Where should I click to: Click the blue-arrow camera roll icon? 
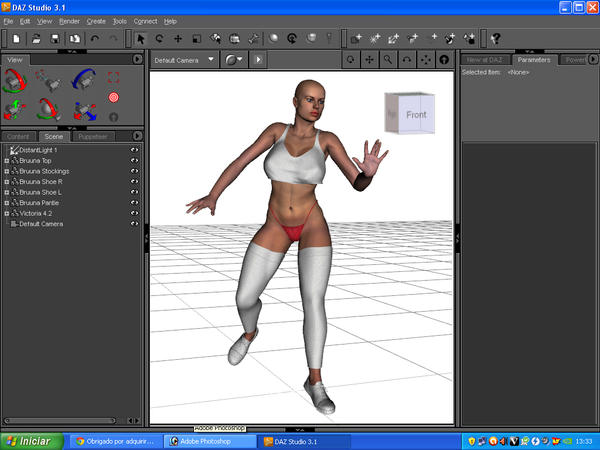(x=84, y=80)
